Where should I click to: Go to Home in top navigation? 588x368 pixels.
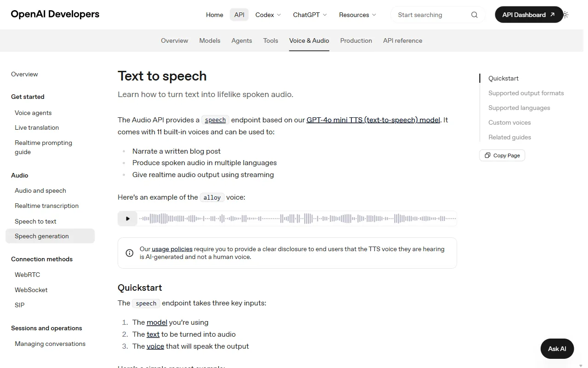(x=215, y=15)
